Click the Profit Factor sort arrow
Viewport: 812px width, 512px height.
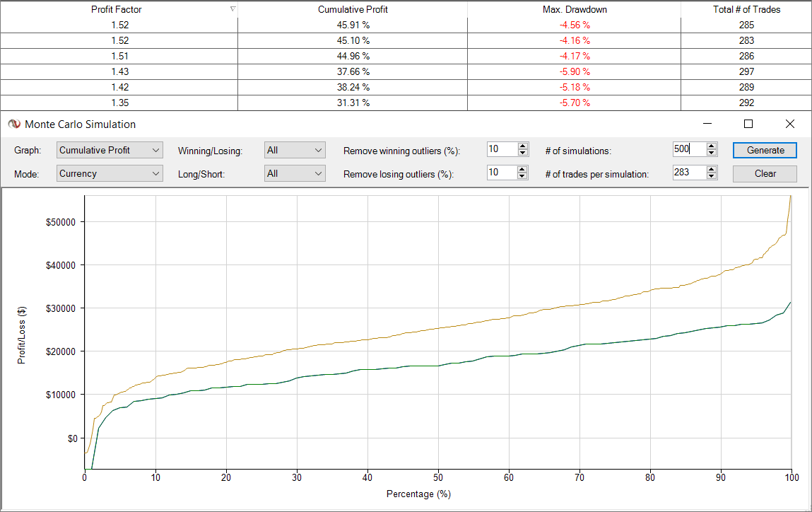pos(233,9)
